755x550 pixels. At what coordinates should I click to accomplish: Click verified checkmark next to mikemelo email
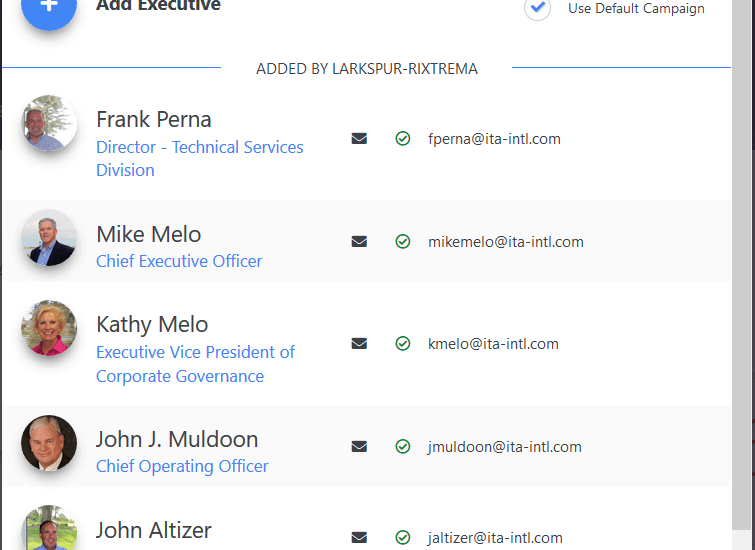403,242
